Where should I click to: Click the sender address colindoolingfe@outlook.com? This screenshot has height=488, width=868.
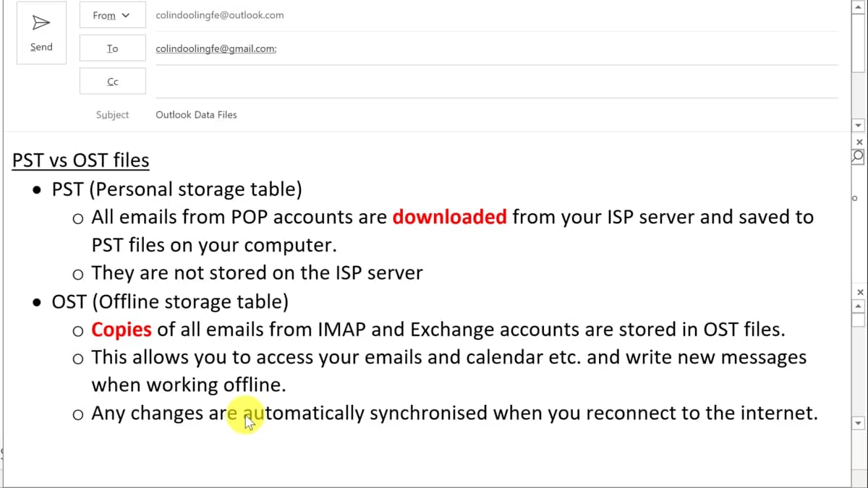220,15
